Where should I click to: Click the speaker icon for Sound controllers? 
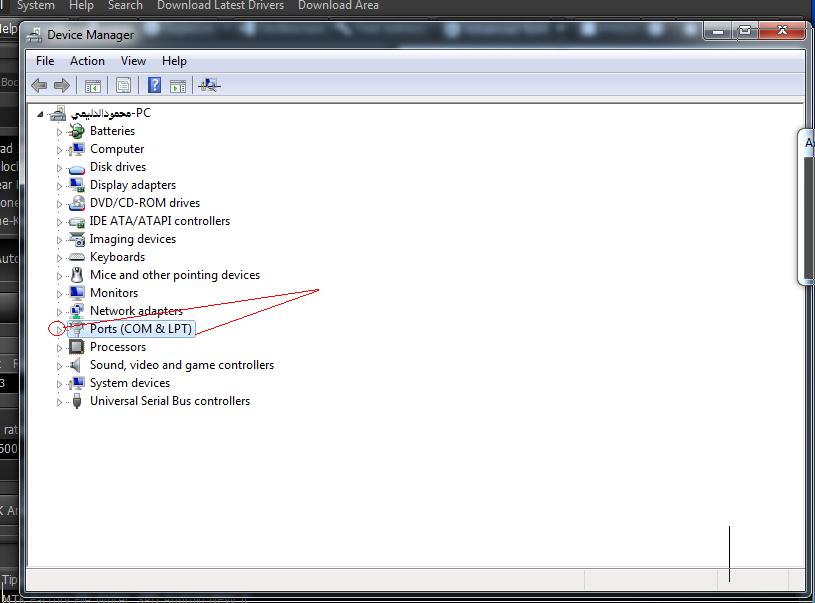point(76,365)
